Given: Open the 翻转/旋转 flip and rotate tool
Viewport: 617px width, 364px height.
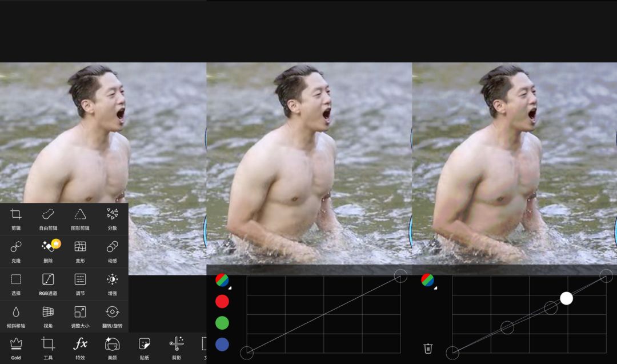Looking at the screenshot, I should (x=112, y=316).
